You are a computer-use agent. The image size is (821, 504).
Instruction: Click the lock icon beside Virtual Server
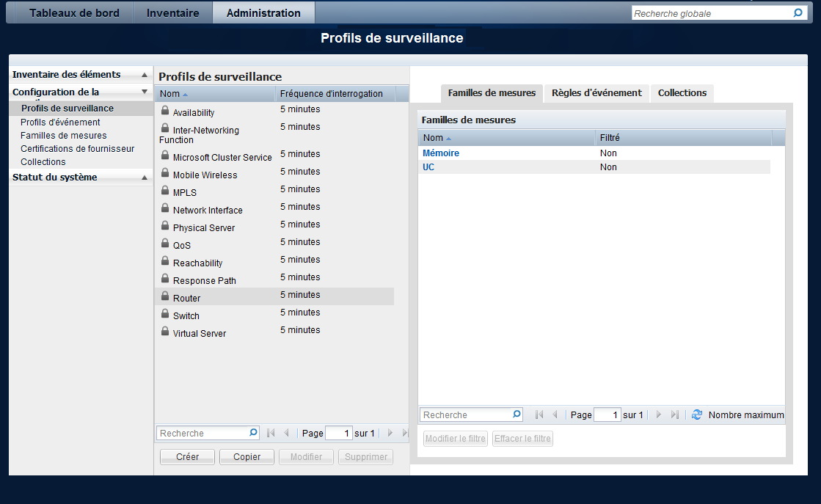click(x=165, y=332)
